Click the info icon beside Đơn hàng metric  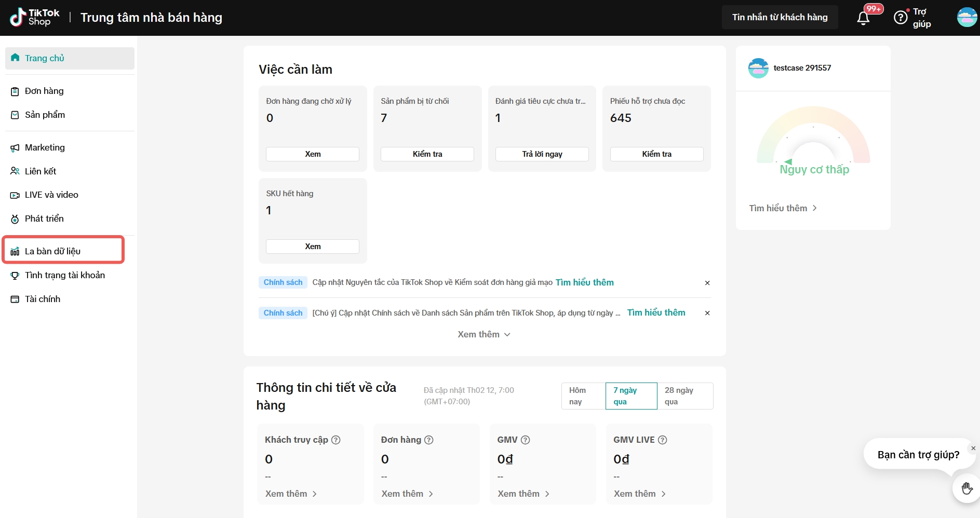tap(429, 440)
